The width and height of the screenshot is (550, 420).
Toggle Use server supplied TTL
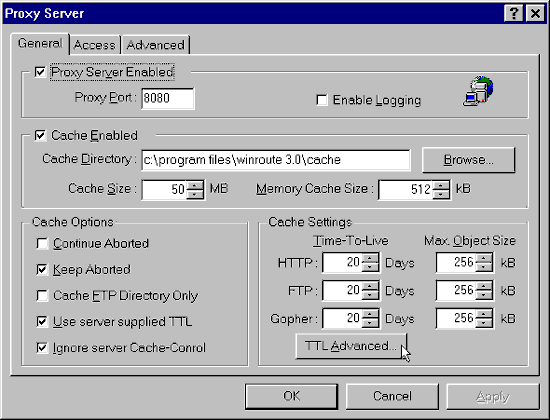pos(42,321)
